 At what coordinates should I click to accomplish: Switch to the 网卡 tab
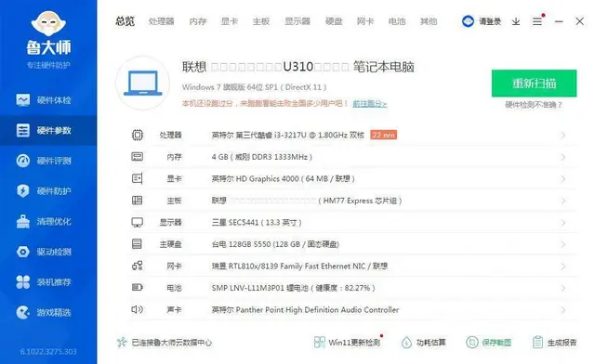pos(365,21)
